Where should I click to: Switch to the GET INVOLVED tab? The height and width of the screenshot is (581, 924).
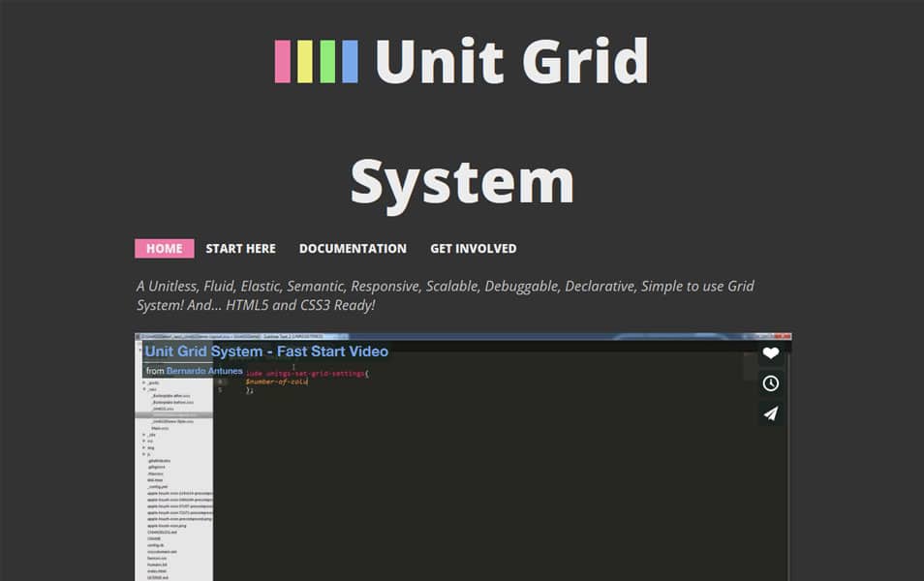[x=473, y=248]
